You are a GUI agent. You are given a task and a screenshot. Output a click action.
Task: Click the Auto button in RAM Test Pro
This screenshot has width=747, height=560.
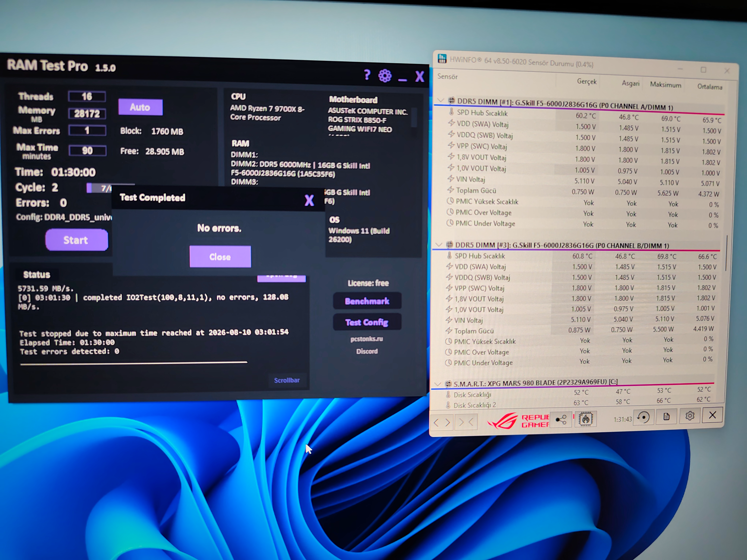pos(140,107)
